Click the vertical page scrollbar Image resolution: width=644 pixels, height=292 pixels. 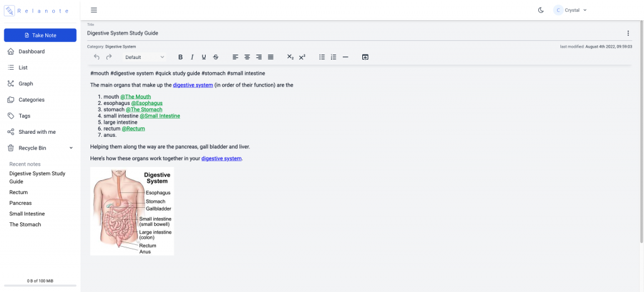641,131
